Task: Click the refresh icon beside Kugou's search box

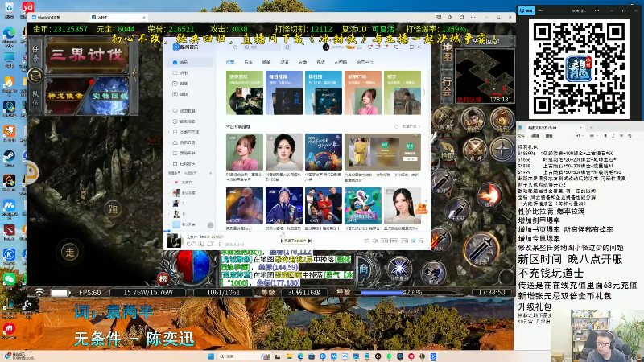Action: (x=236, y=47)
